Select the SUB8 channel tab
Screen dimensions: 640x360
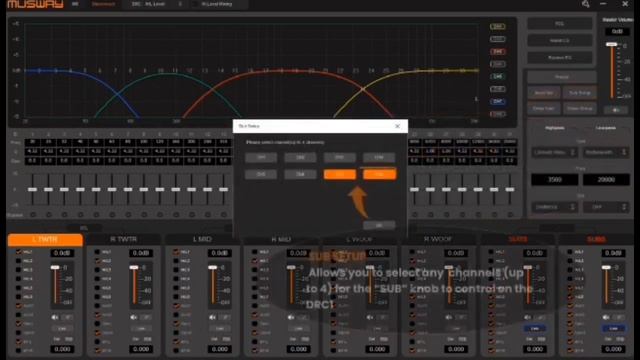tap(596, 240)
